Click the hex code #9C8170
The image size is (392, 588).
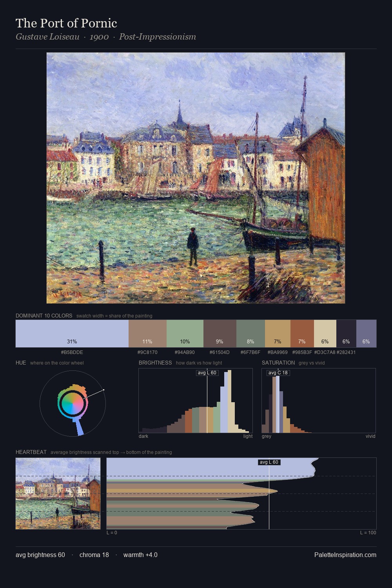pos(147,352)
